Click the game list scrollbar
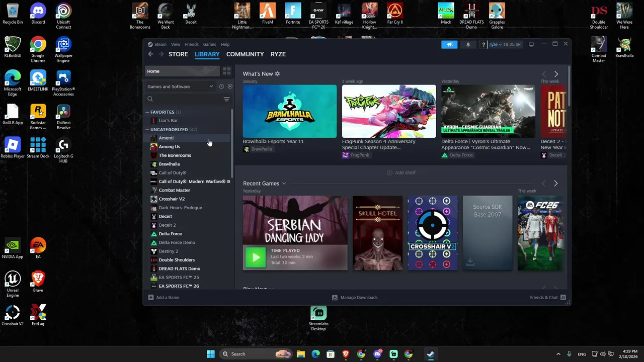This screenshot has height=362, width=644. point(232,143)
